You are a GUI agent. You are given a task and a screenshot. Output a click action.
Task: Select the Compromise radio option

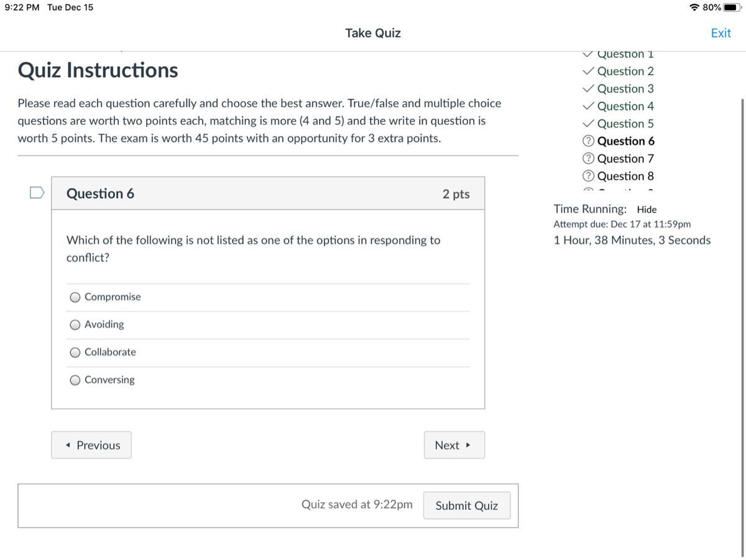click(75, 297)
